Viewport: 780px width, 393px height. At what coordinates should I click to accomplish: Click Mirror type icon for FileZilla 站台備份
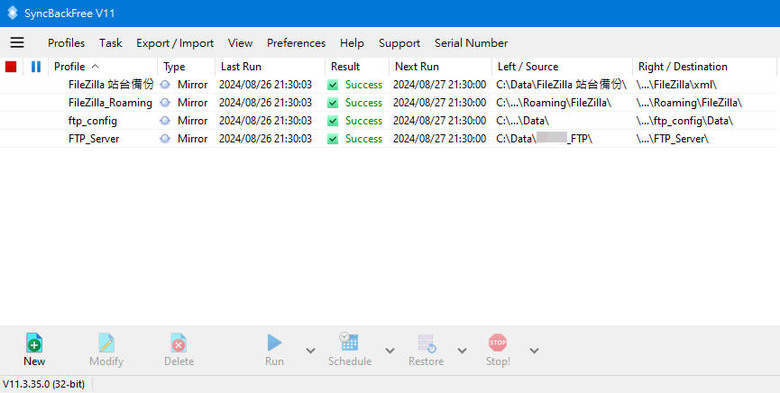pyautogui.click(x=165, y=85)
